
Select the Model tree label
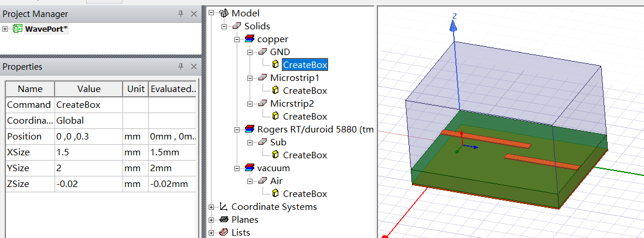point(246,13)
